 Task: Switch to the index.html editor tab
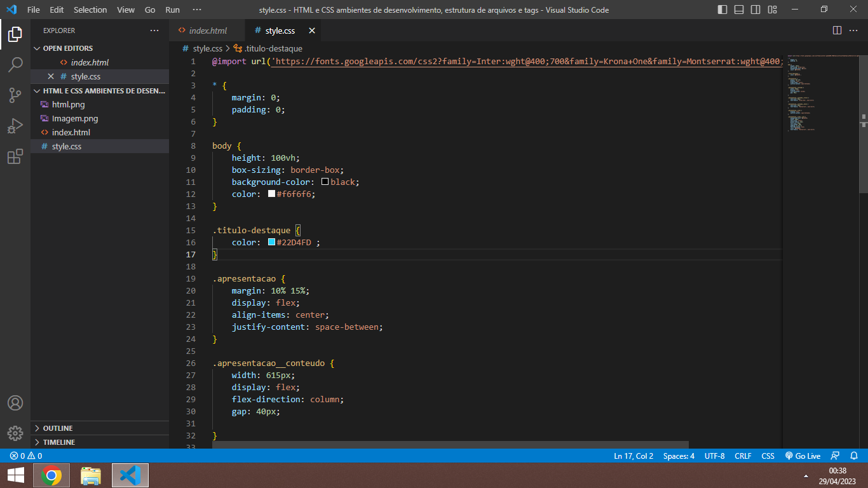(x=207, y=30)
